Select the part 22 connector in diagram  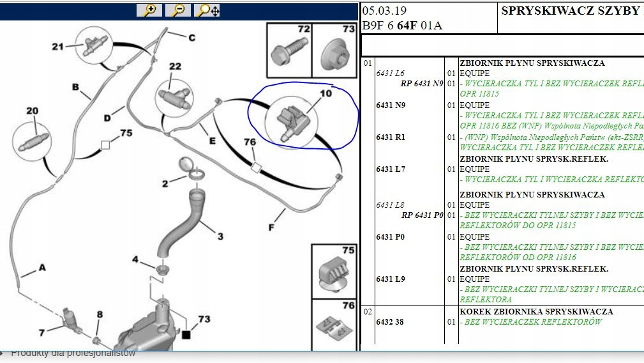point(174,95)
